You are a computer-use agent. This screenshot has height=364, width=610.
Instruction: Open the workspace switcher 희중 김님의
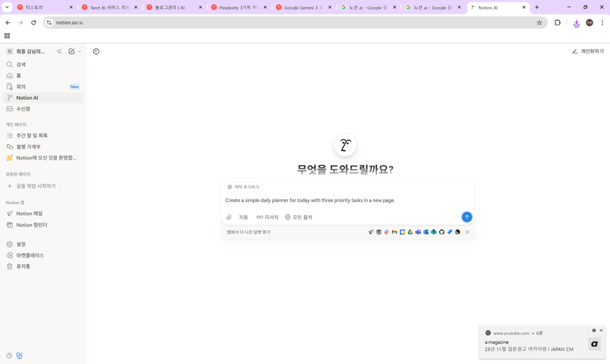coord(27,51)
